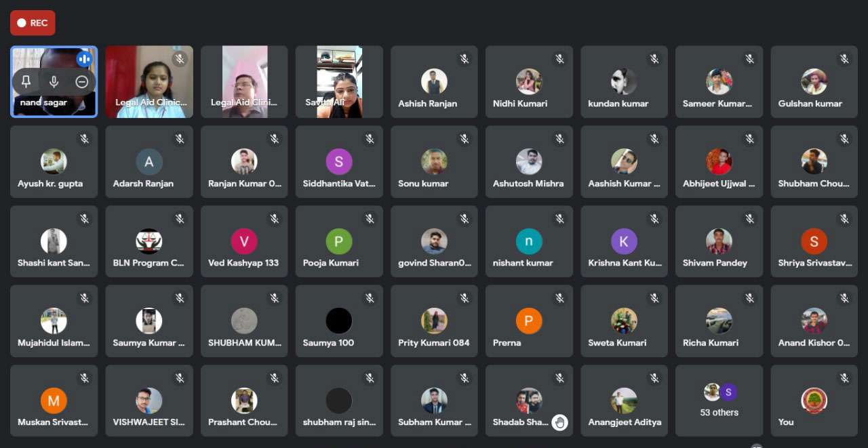Mute nand sagar's microphone
The height and width of the screenshot is (448, 868).
pos(54,82)
